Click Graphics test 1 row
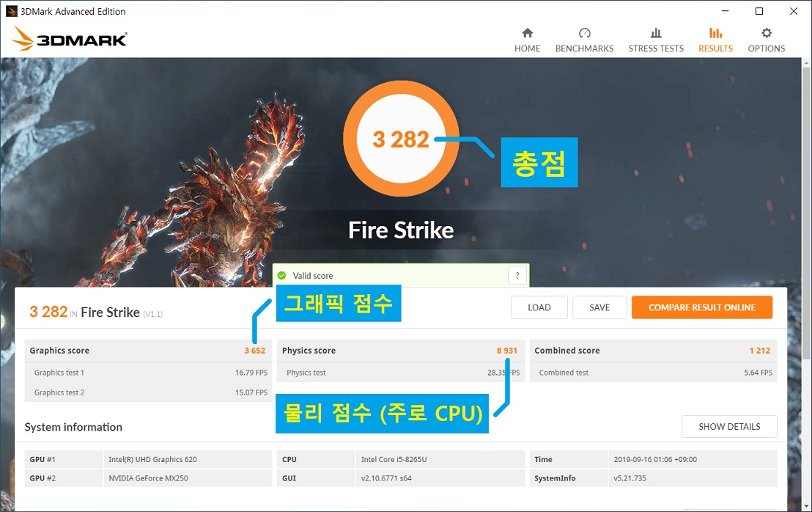Viewport: 812px width, 512px height. 148,372
